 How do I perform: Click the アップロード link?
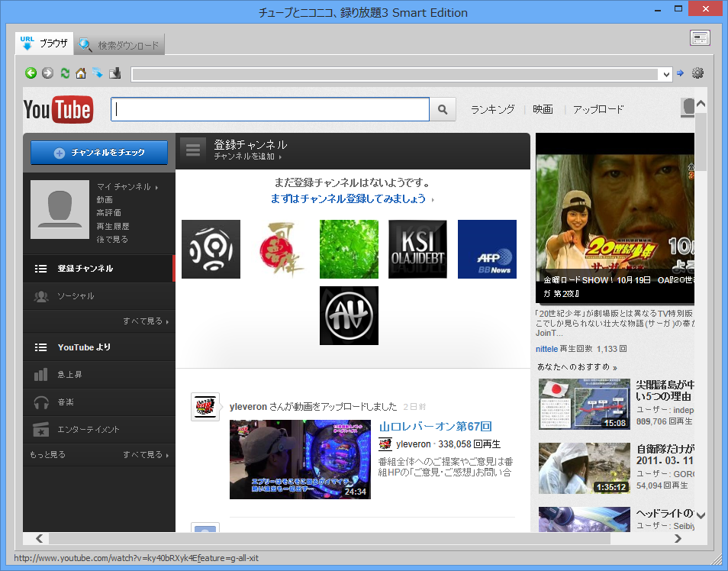point(598,110)
